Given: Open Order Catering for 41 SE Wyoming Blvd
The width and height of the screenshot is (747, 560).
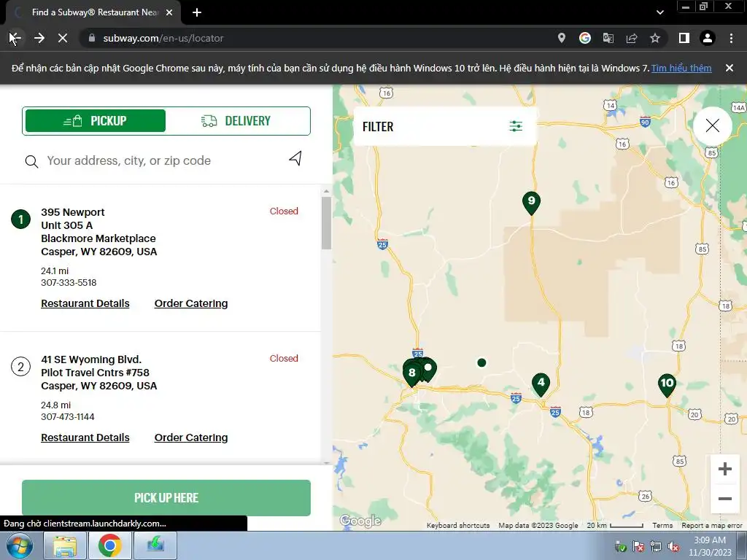Looking at the screenshot, I should click(x=191, y=437).
